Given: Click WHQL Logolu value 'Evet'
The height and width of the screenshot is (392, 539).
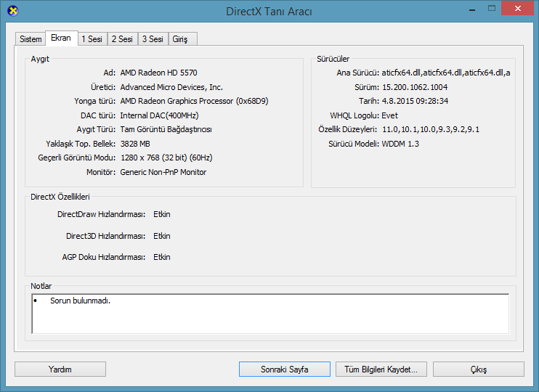Looking at the screenshot, I should (390, 115).
